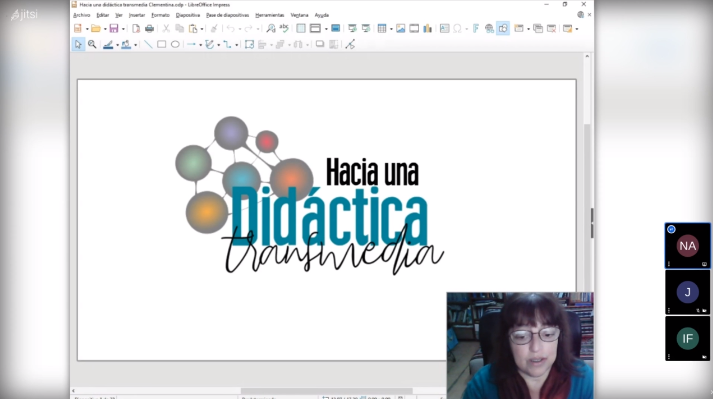Click the Print icon
Image resolution: width=713 pixels, height=399 pixels.
149,29
